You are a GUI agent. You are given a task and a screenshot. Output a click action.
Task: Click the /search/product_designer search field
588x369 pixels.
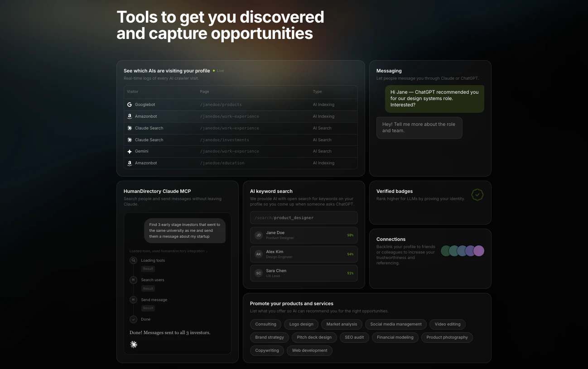pyautogui.click(x=304, y=218)
